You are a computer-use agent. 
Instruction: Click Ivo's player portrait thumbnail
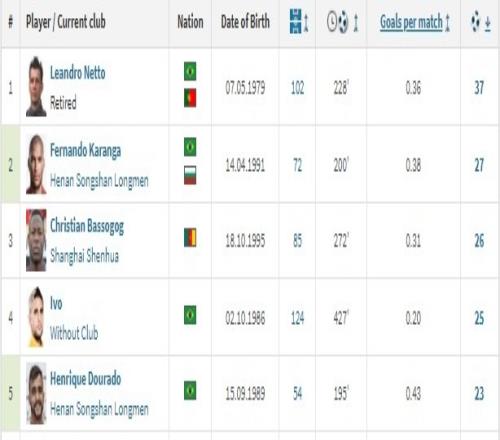36,317
